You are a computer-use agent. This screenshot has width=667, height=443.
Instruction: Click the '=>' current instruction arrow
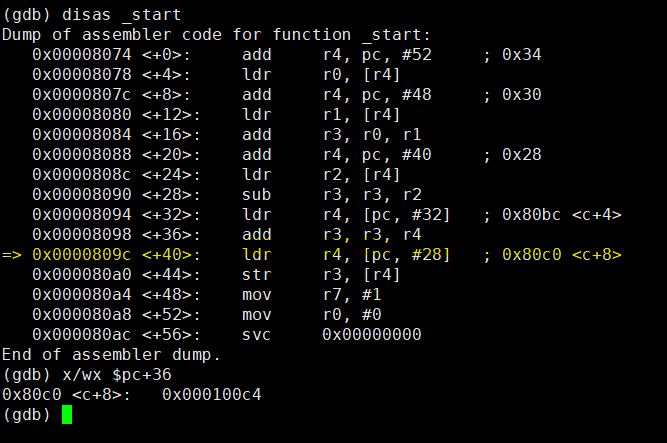[x=11, y=255]
